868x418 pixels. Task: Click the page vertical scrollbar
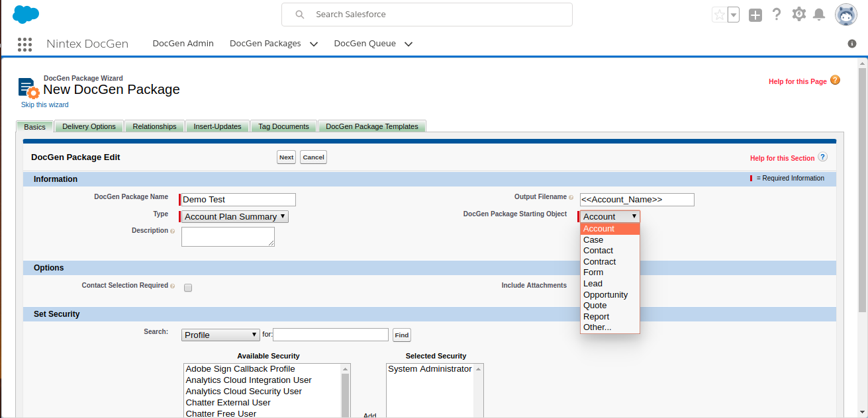[x=862, y=198]
